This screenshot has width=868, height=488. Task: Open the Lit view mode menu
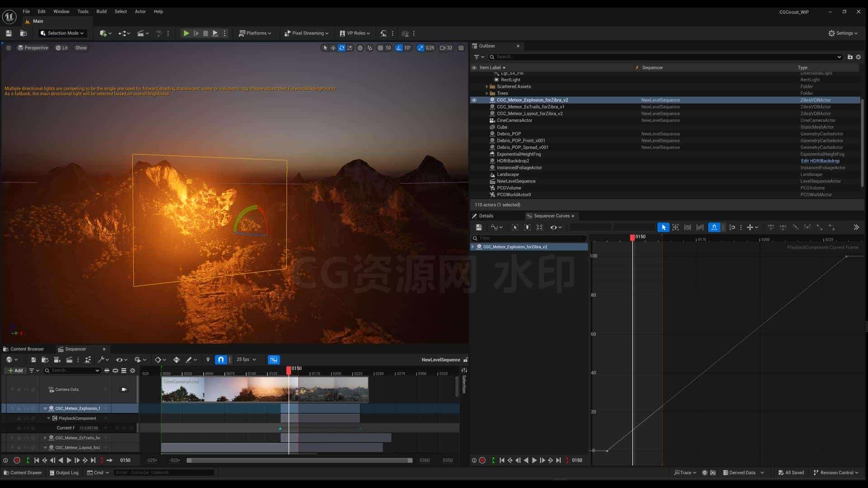(61, 48)
